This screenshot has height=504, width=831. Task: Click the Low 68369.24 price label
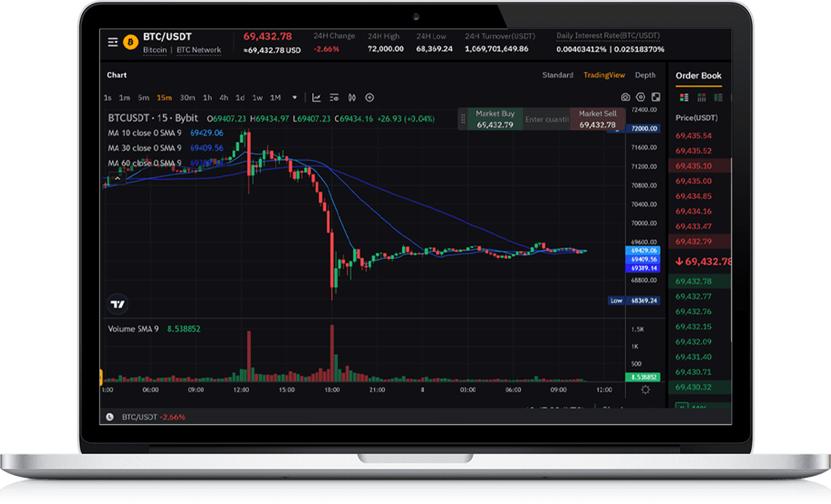click(635, 300)
